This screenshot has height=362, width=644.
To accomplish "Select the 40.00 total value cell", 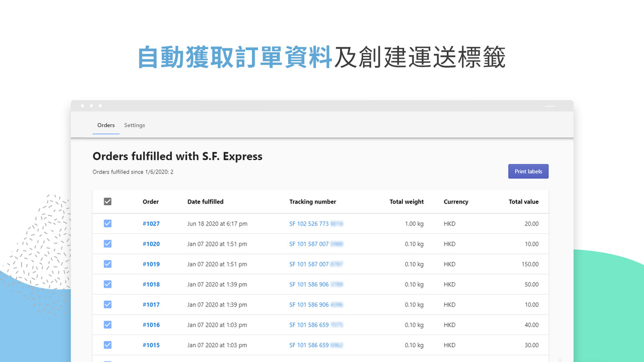I will [x=531, y=325].
